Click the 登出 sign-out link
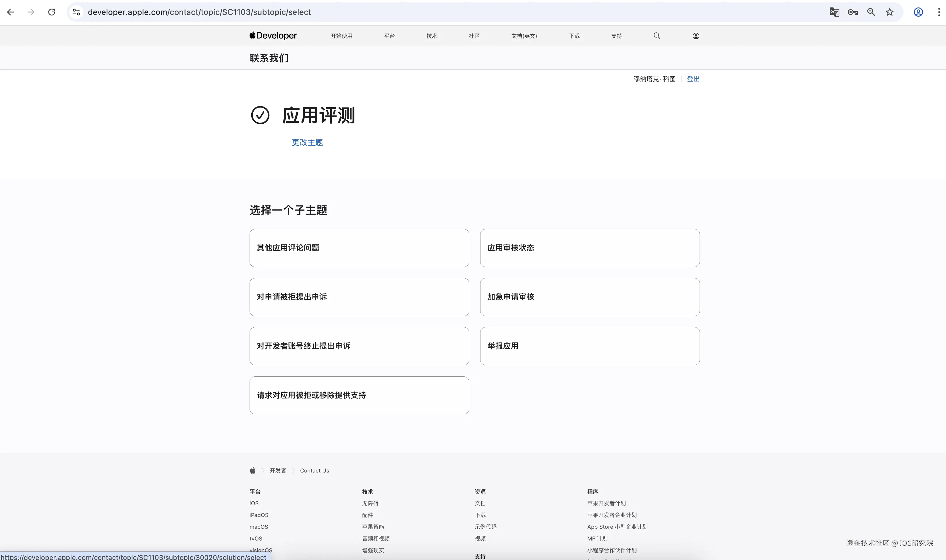This screenshot has height=560, width=946. point(693,79)
